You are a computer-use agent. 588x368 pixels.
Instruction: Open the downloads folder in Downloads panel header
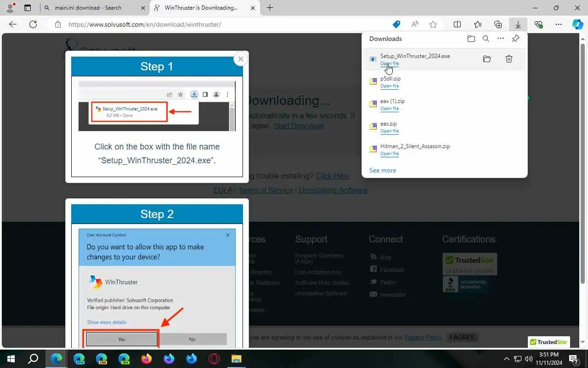[471, 39]
